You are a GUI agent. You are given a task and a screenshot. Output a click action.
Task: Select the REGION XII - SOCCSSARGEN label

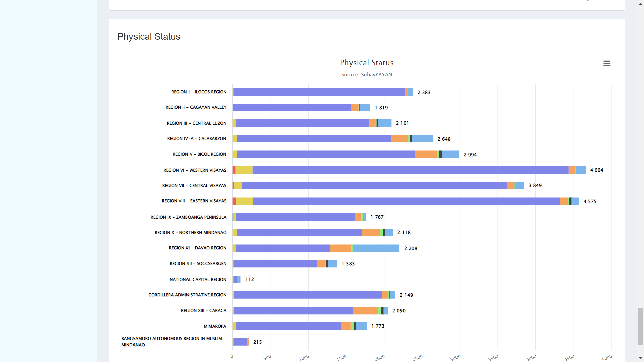click(x=198, y=264)
